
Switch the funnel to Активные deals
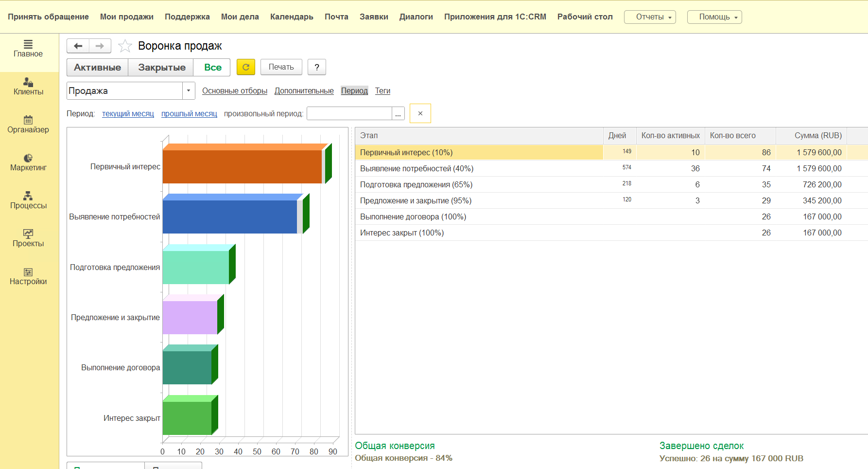[x=97, y=68]
